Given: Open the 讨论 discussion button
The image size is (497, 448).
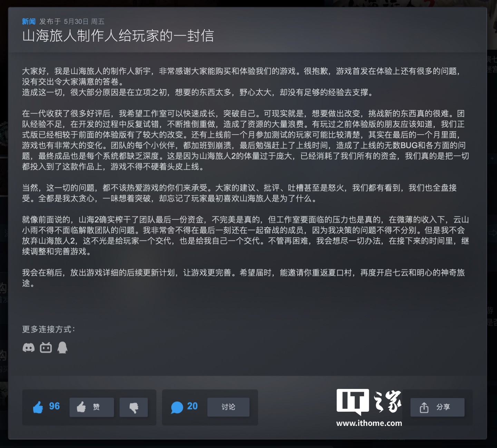Looking at the screenshot, I should (228, 407).
